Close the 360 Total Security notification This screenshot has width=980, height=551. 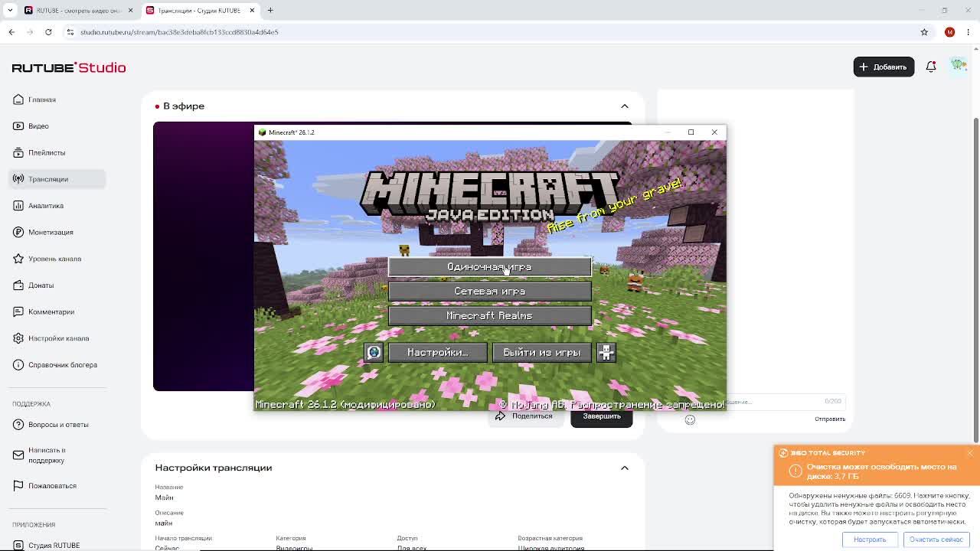coord(970,453)
